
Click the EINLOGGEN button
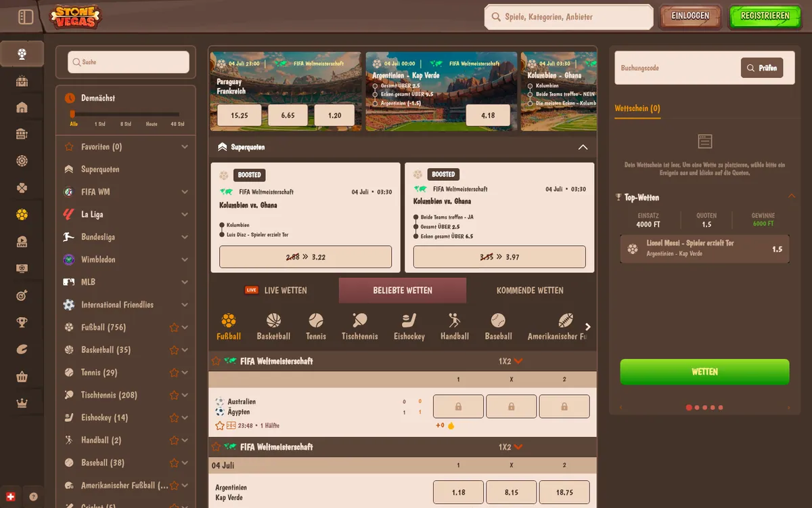690,16
